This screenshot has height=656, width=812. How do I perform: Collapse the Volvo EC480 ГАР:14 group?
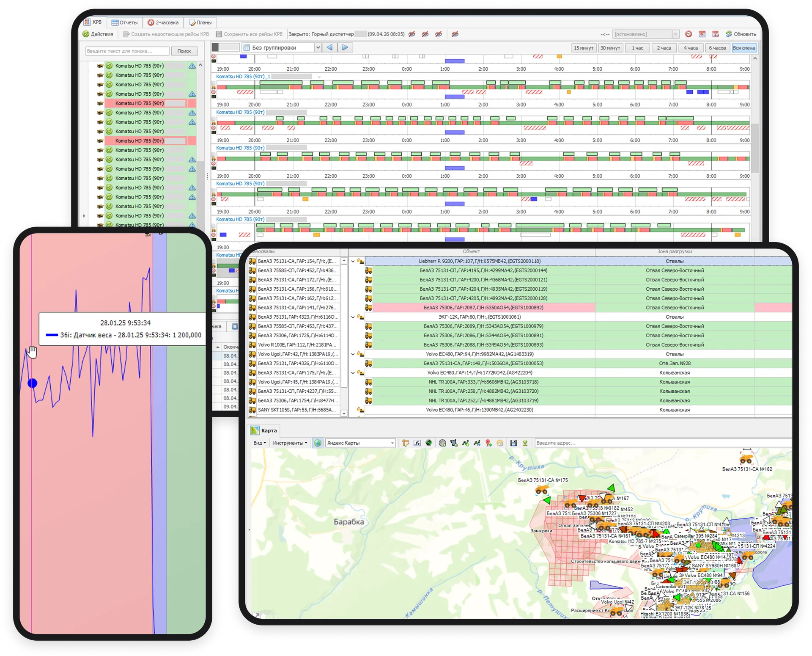pyautogui.click(x=353, y=373)
